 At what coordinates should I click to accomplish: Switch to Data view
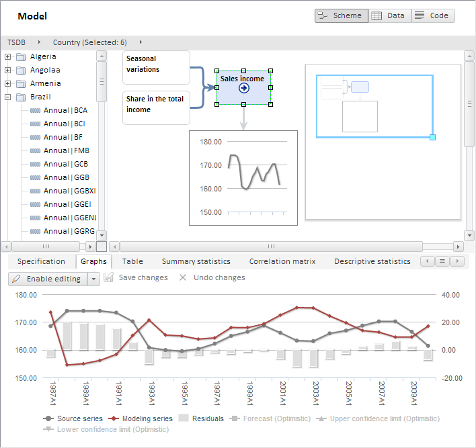[390, 15]
